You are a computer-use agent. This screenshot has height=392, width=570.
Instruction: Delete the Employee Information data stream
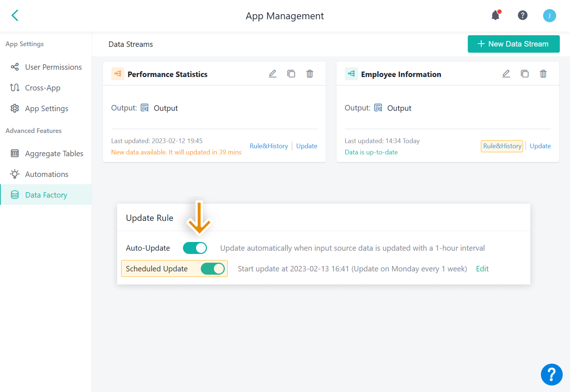[543, 74]
